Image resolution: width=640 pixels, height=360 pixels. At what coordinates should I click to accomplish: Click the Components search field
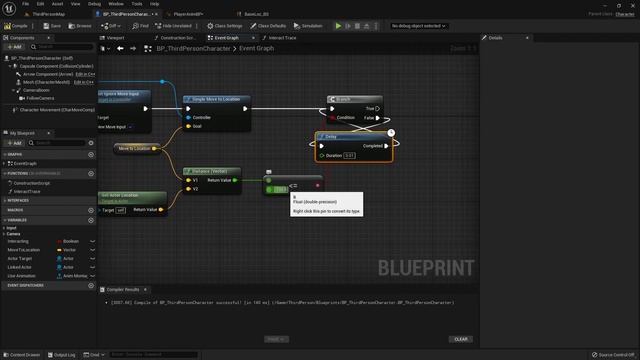coord(61,47)
